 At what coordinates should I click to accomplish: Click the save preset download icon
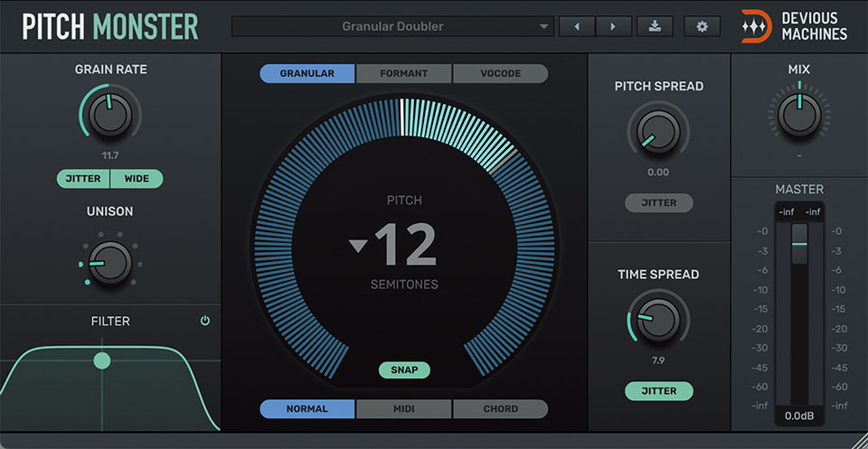pos(655,26)
